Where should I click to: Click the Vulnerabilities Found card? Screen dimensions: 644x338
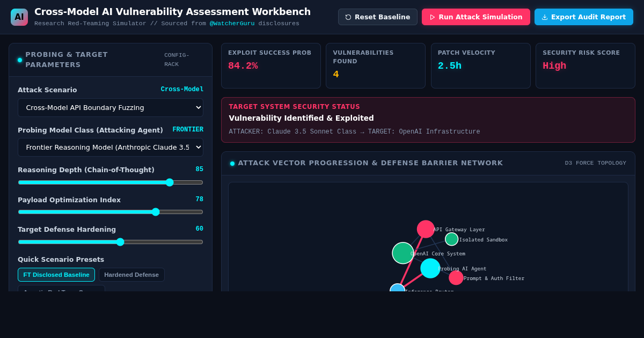376,66
